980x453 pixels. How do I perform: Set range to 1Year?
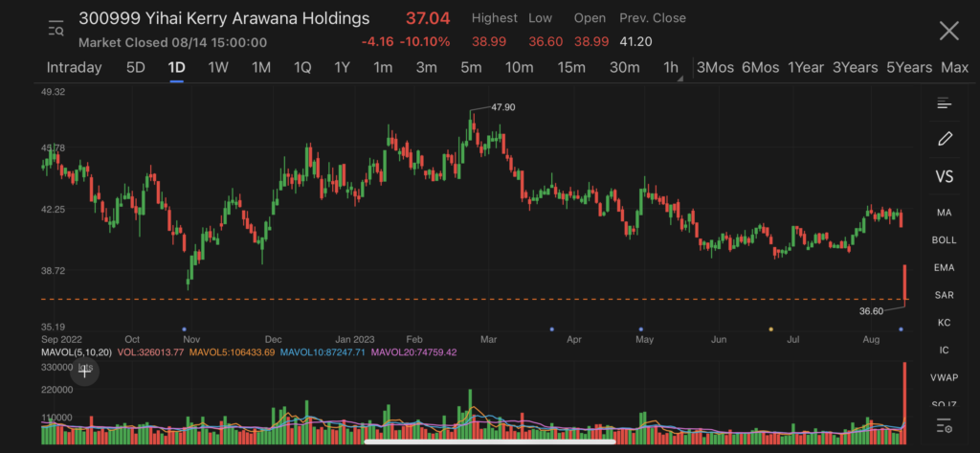pos(806,68)
